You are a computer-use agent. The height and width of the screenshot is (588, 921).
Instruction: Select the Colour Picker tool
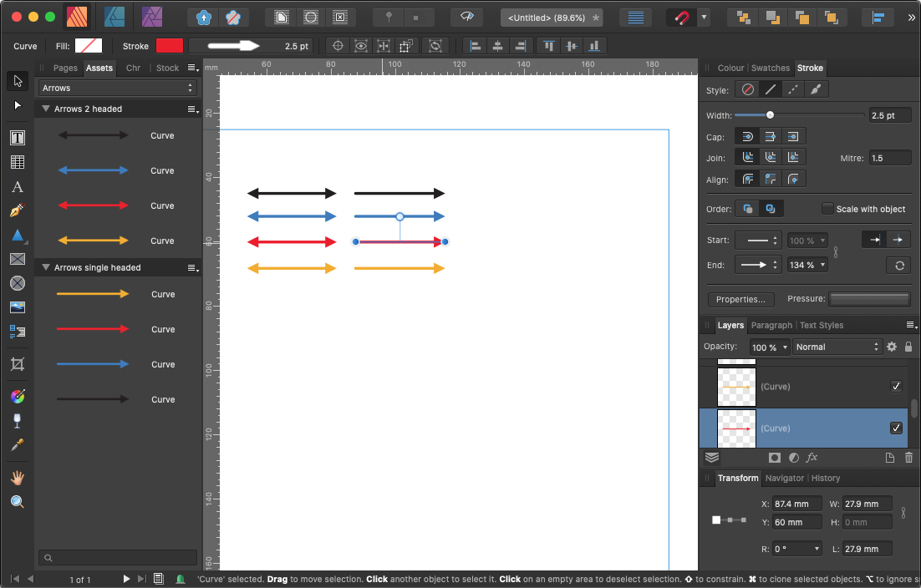[18, 445]
